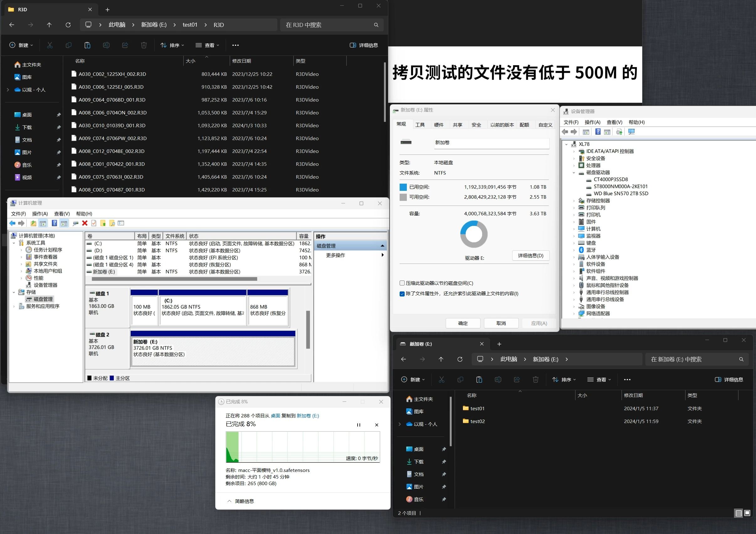Switch to the 硬件 tab in properties
Image resolution: width=756 pixels, height=534 pixels.
click(x=439, y=124)
